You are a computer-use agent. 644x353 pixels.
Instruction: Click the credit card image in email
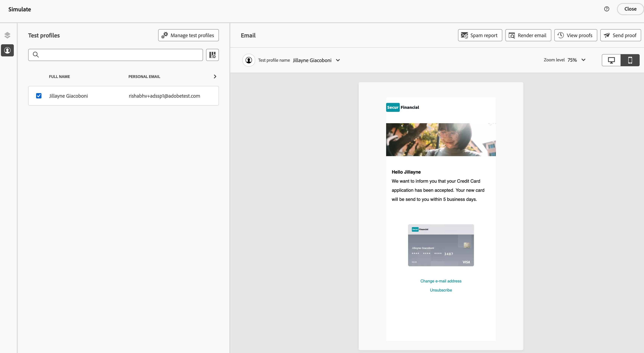coord(441,245)
